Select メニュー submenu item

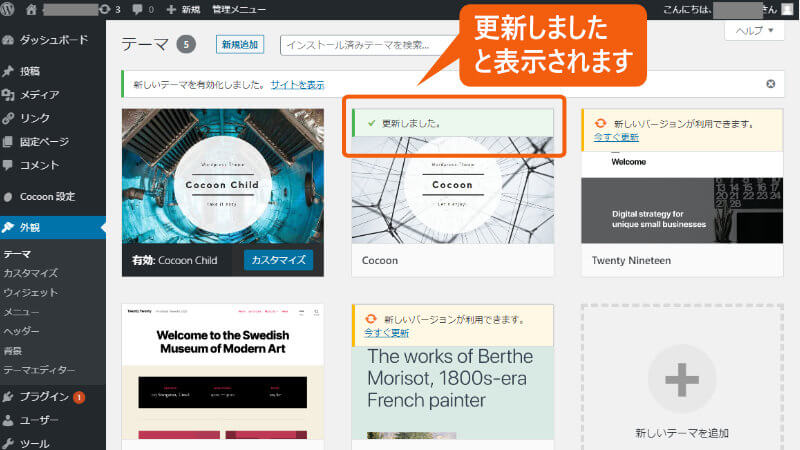pos(21,312)
